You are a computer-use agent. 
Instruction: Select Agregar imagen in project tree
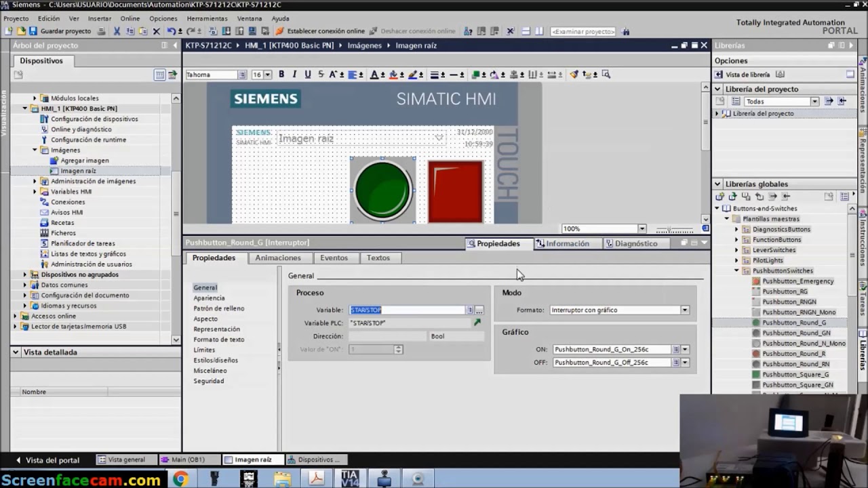(85, 161)
